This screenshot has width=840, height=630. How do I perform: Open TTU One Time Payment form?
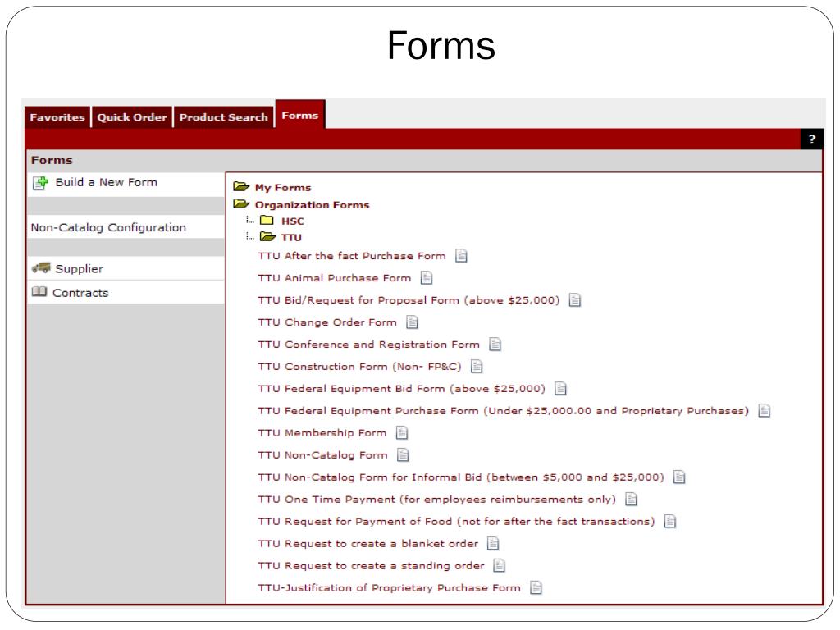coord(436,500)
